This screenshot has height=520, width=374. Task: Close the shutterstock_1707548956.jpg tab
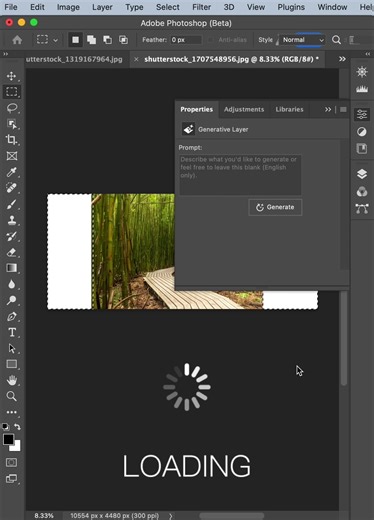point(136,59)
